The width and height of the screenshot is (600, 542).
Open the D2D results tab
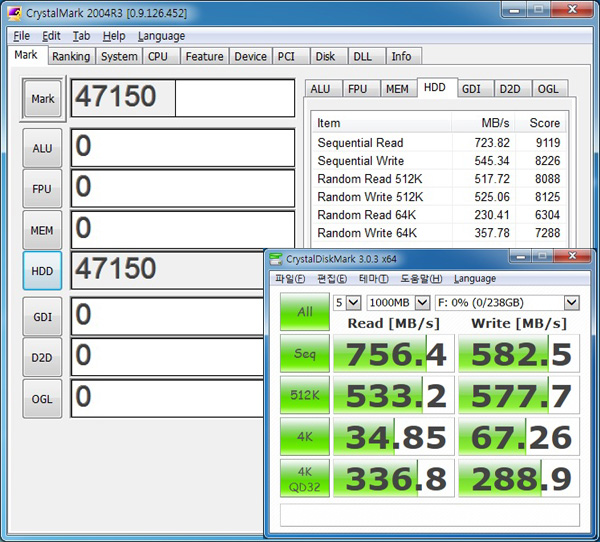(x=512, y=89)
